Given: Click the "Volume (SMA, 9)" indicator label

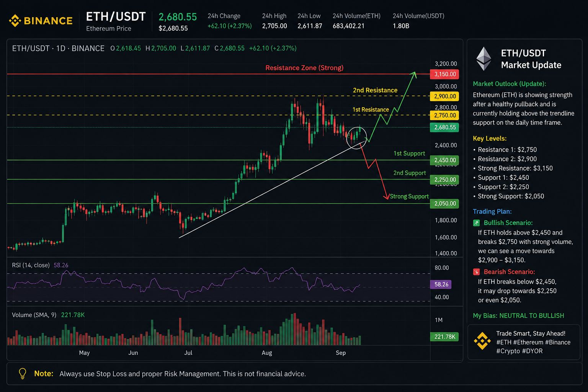Looking at the screenshot, I should point(34,315).
